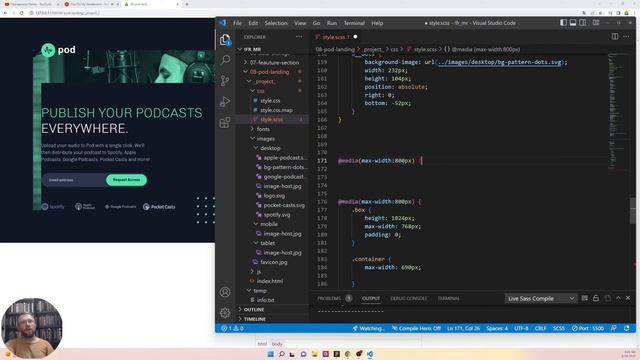Maximize the panel with the up chevron

pyautogui.click(x=618, y=298)
